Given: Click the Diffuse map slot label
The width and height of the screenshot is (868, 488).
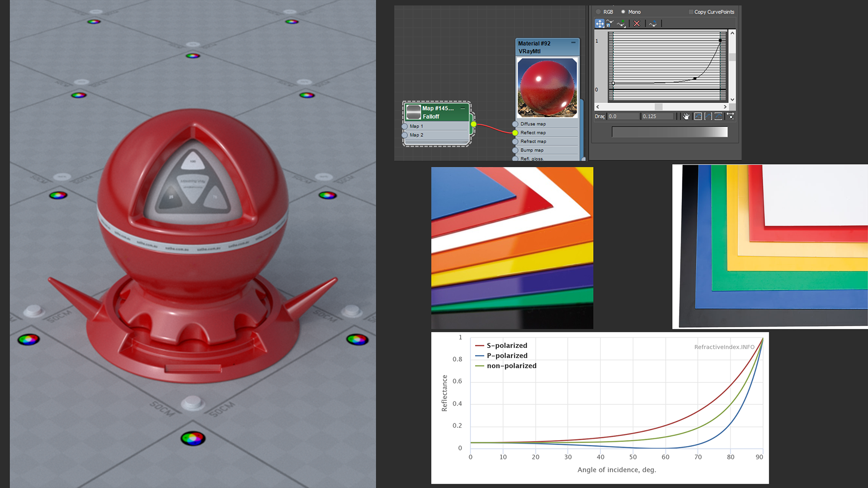Looking at the screenshot, I should [x=533, y=124].
